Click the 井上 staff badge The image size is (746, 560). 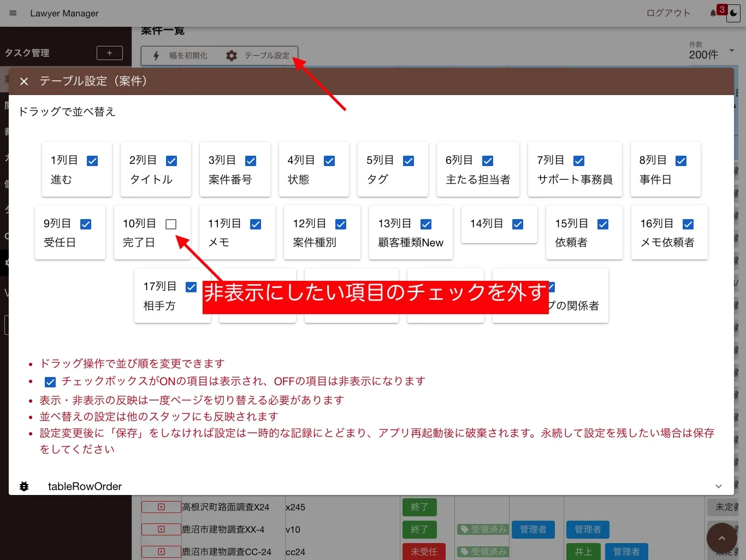(x=583, y=552)
